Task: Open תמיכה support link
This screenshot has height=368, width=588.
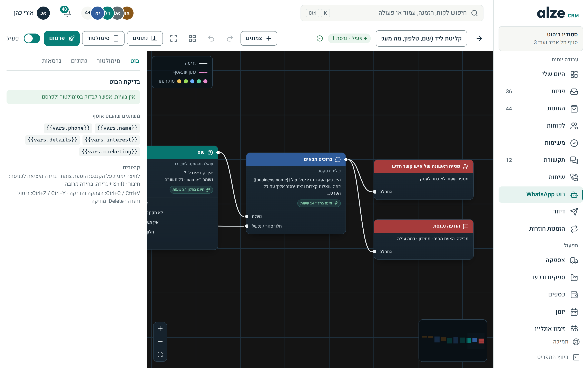Action: coord(566,342)
